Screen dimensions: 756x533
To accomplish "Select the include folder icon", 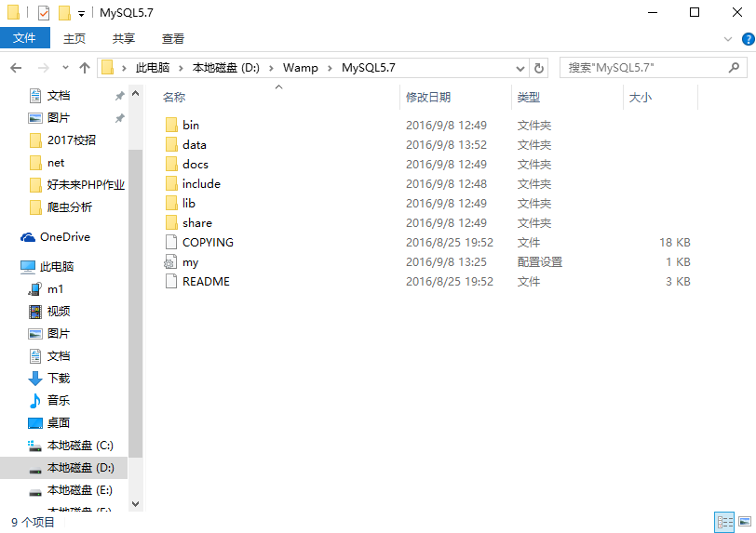I will (171, 183).
